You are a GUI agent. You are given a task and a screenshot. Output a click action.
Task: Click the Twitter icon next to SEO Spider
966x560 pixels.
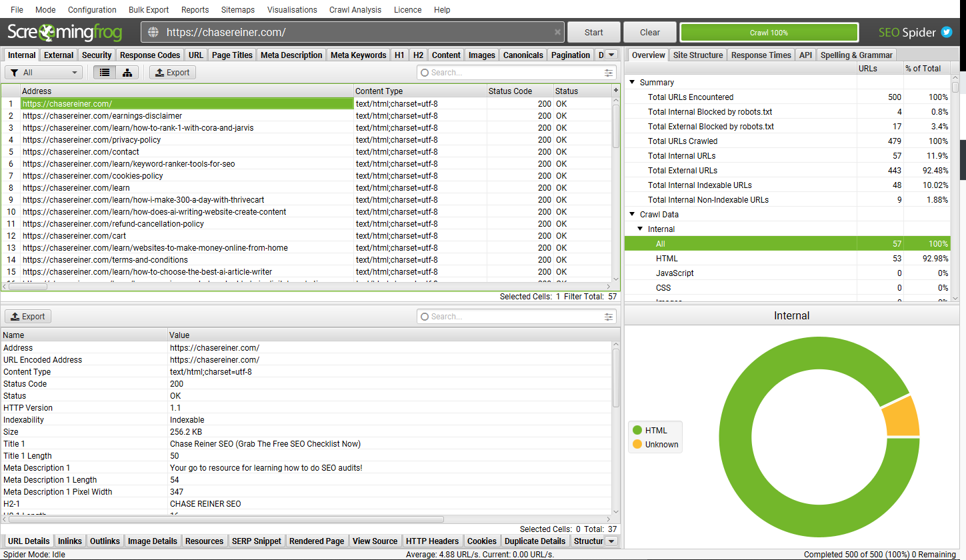click(947, 32)
